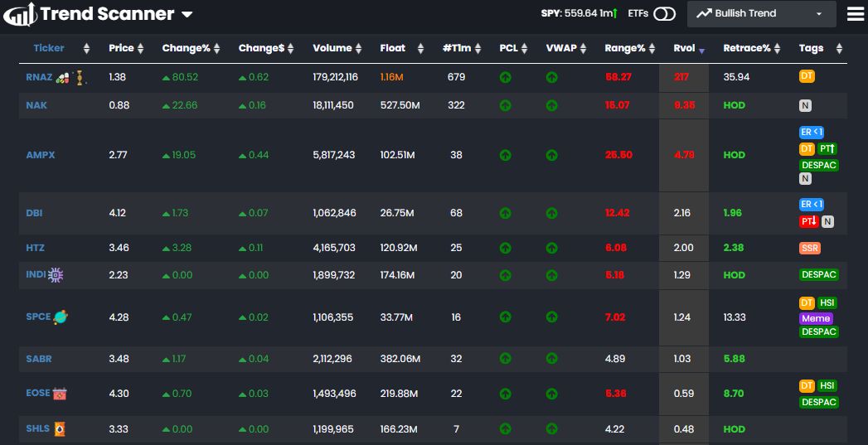Click the SPY 559.64 price indicator

(579, 13)
